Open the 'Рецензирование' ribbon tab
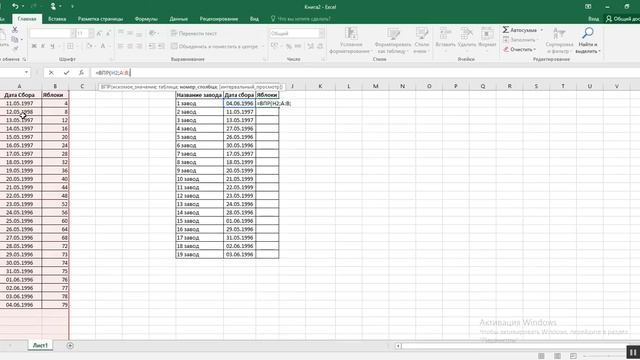Image resolution: width=640 pixels, height=360 pixels. pos(219,19)
